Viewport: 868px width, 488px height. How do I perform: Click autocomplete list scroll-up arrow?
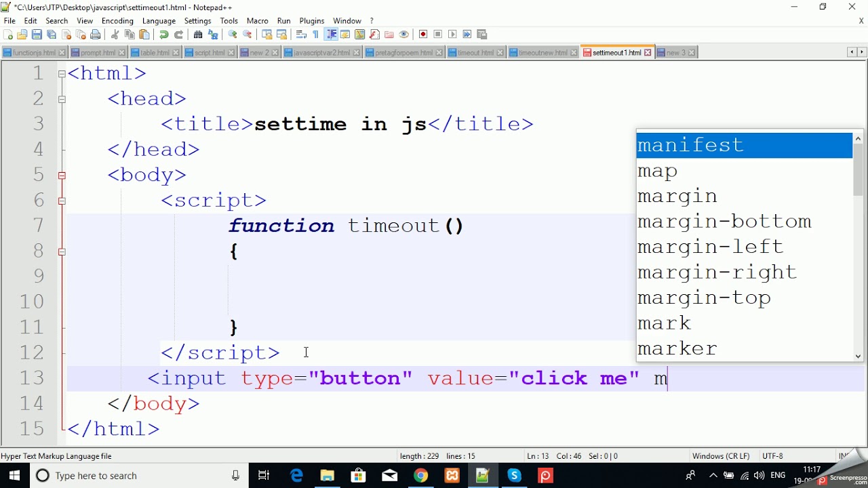858,138
